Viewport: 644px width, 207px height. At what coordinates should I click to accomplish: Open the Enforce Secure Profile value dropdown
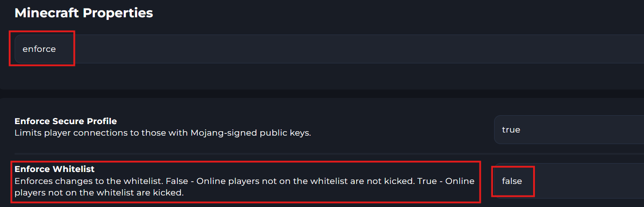(x=568, y=130)
